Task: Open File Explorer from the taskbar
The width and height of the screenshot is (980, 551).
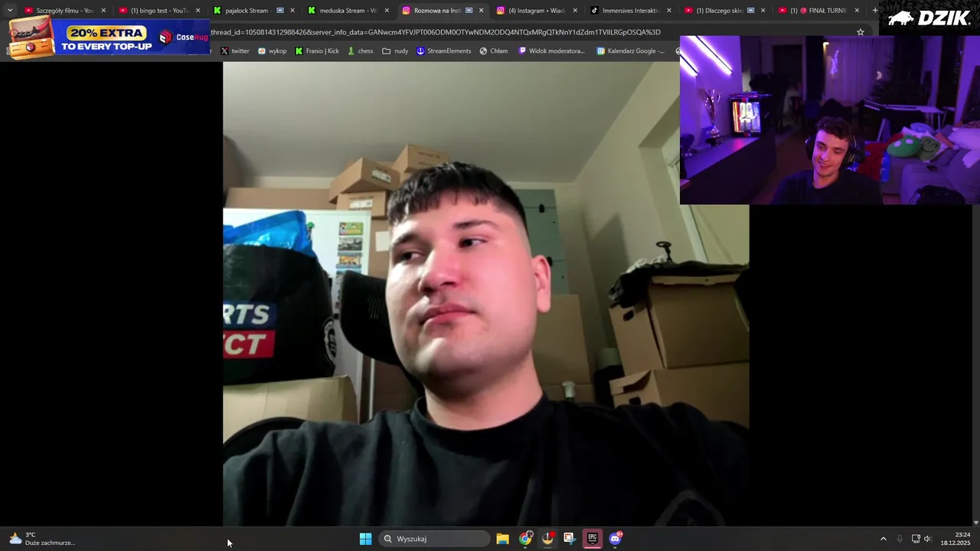Action: coord(502,539)
